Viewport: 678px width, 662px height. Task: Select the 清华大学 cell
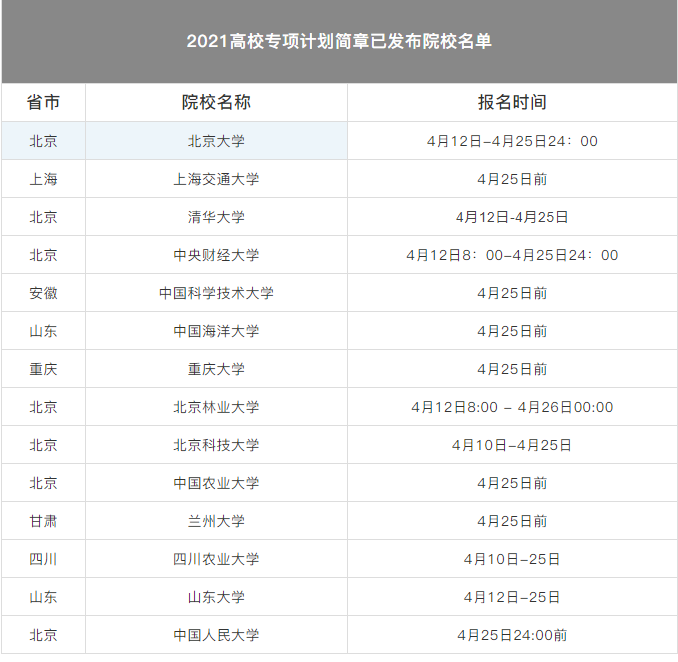point(216,217)
